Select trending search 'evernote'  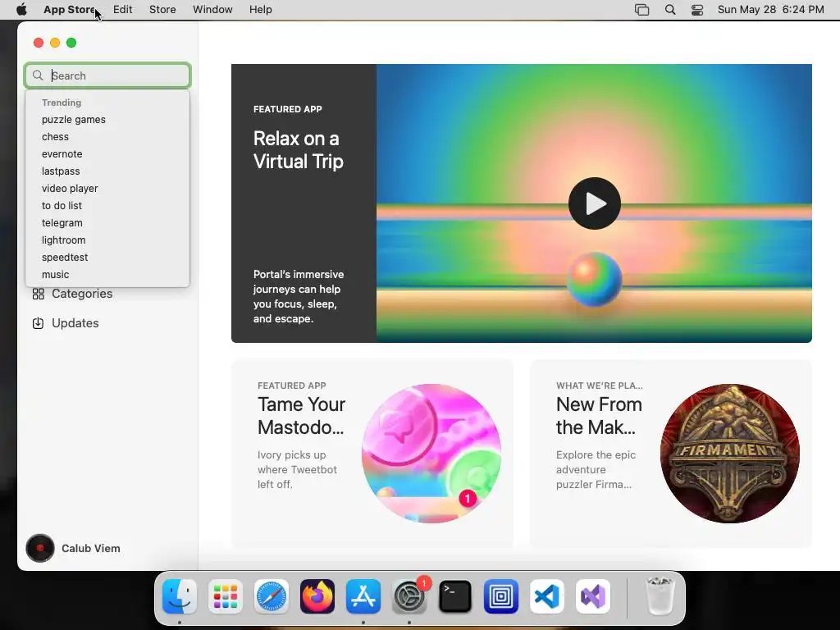(62, 153)
